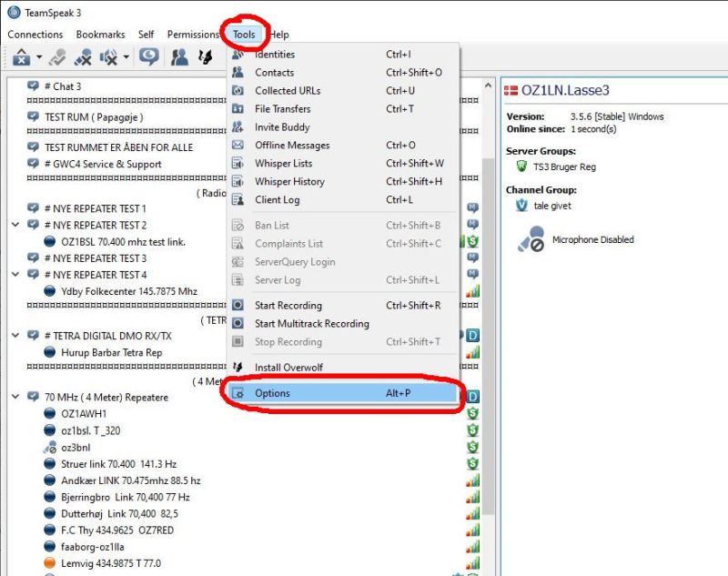
Task: Click Install Overwolf menu entry
Action: pyautogui.click(x=343, y=367)
